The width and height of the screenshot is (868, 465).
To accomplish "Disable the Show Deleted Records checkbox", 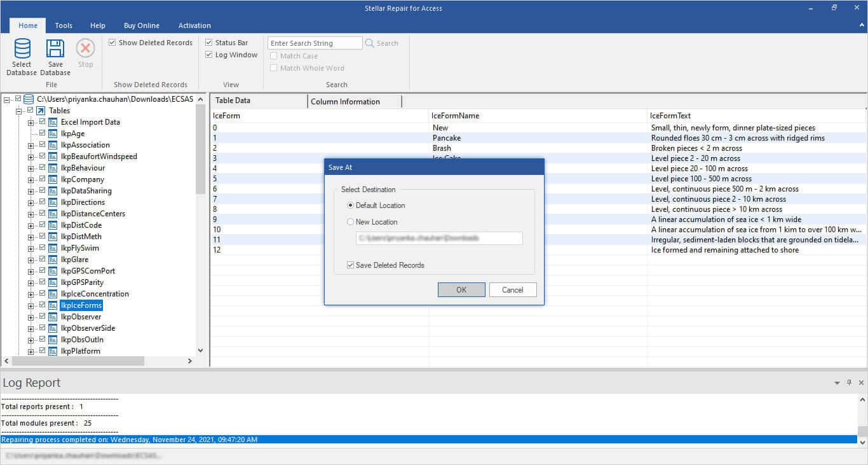I will point(112,43).
